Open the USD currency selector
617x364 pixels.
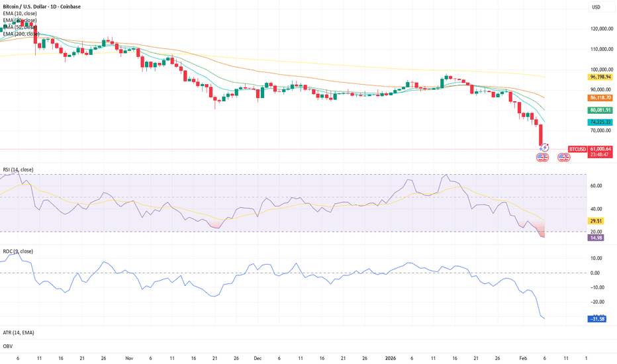[601, 7]
